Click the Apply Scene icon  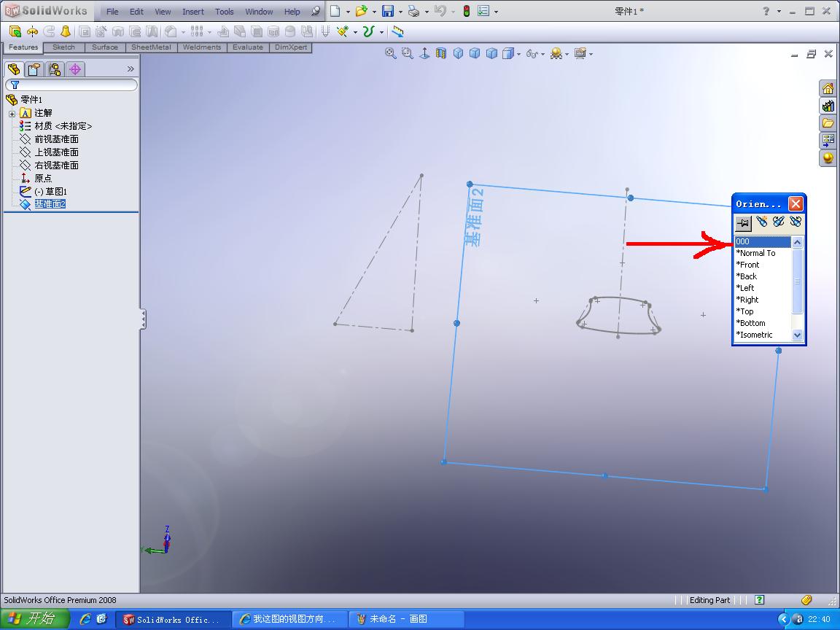(556, 53)
